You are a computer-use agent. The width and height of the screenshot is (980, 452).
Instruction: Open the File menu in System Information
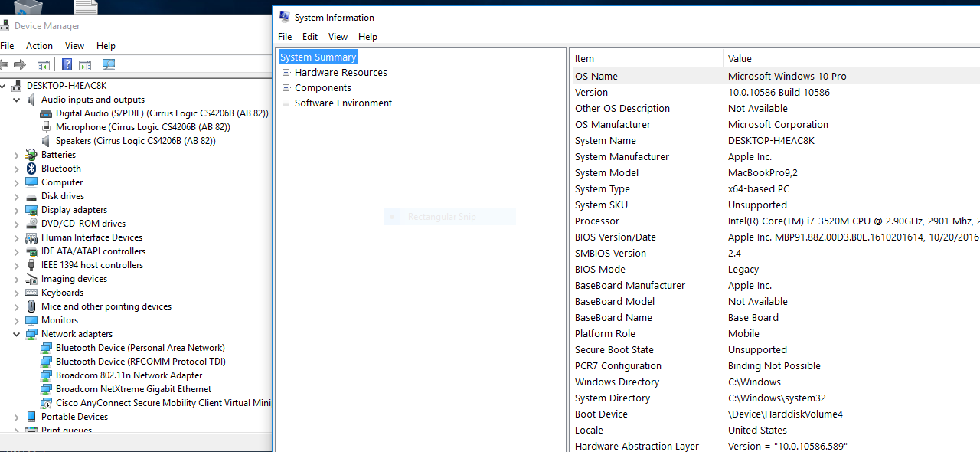[x=285, y=37]
